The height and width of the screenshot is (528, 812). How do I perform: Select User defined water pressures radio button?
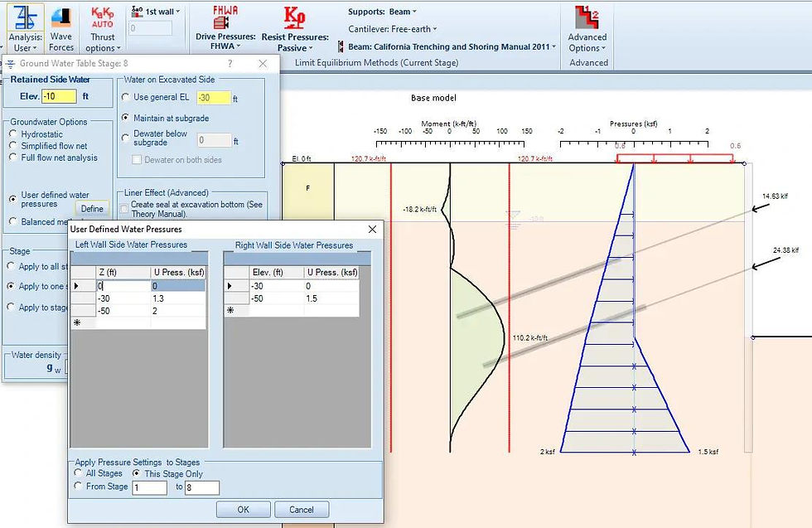coord(13,199)
